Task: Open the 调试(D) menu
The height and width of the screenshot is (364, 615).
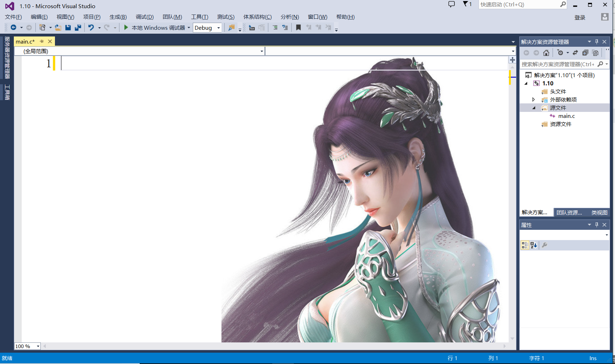Action: coord(145,17)
